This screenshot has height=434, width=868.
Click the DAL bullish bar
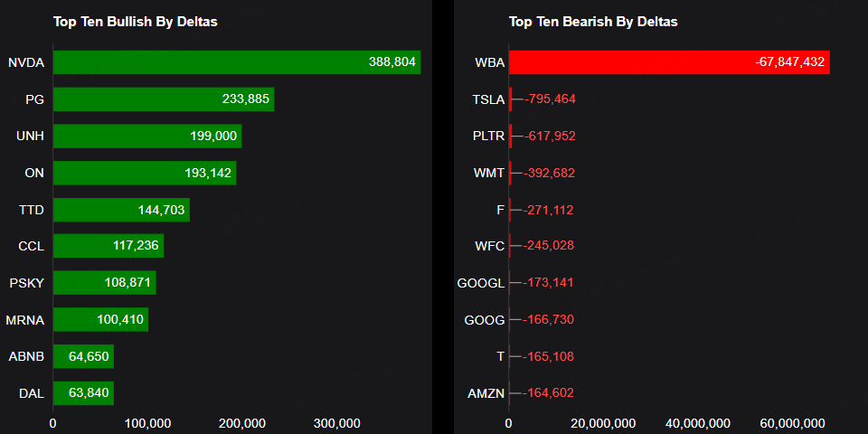[83, 392]
